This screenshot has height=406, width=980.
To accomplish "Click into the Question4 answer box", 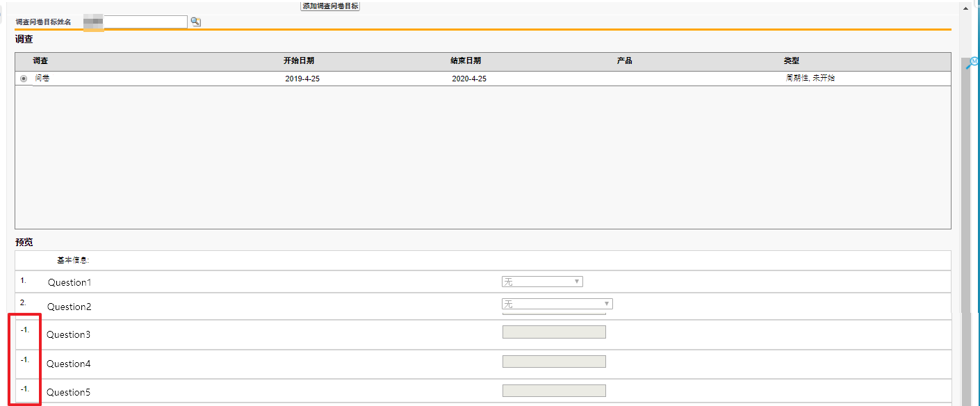I will pos(554,362).
